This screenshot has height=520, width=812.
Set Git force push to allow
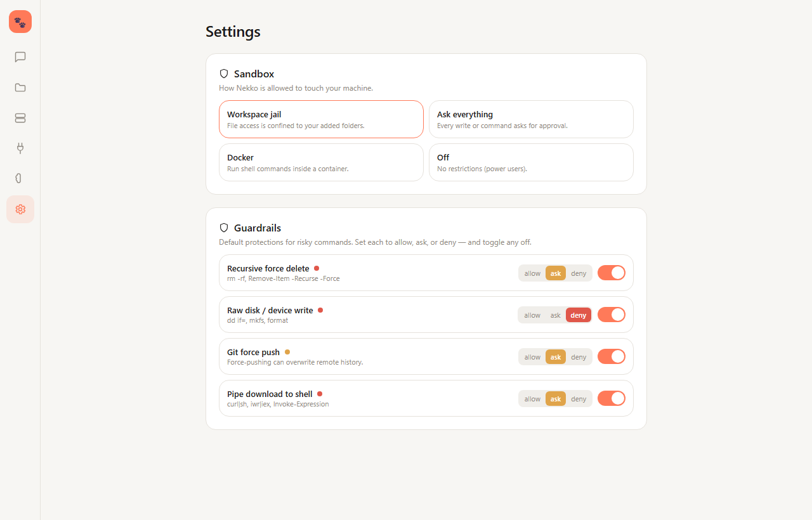pyautogui.click(x=532, y=357)
